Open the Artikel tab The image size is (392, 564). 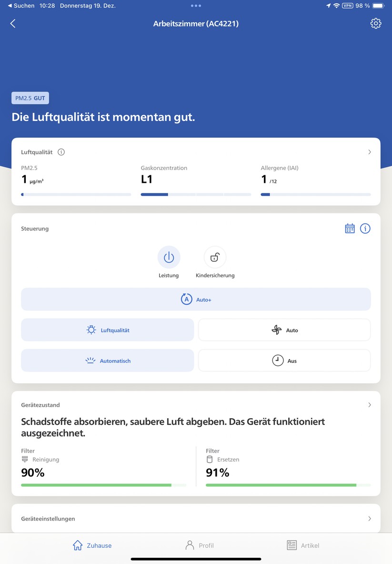pos(303,545)
